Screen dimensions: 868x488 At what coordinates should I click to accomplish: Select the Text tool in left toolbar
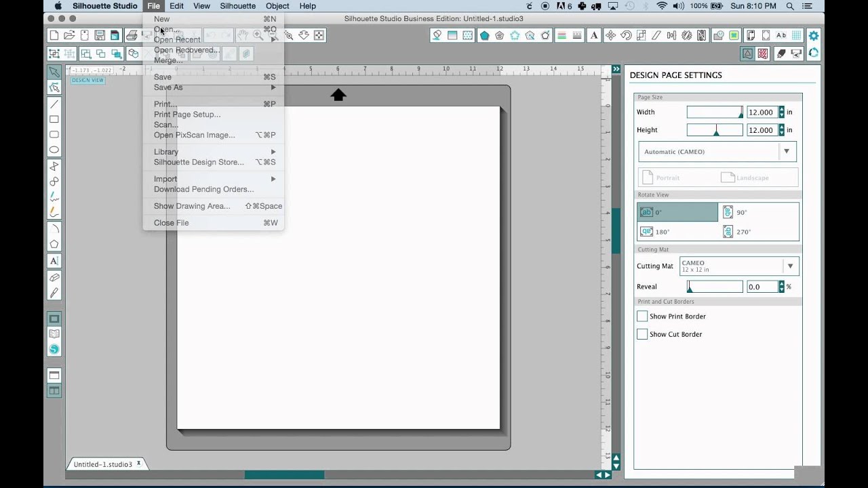click(54, 261)
